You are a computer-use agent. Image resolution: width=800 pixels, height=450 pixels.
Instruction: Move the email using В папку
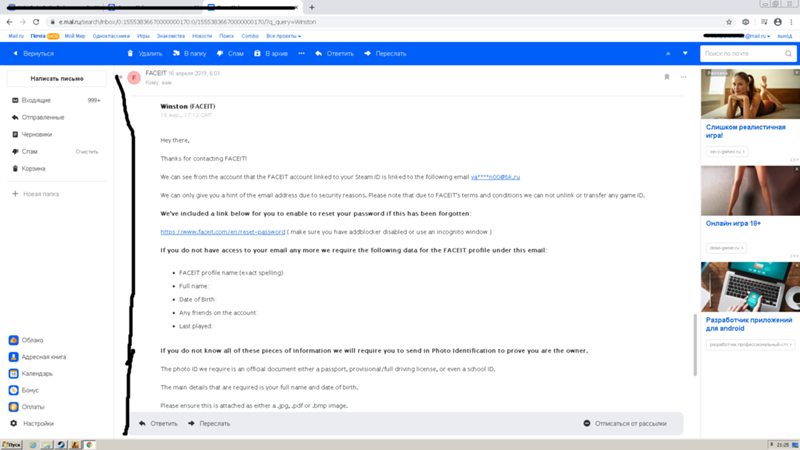click(189, 54)
